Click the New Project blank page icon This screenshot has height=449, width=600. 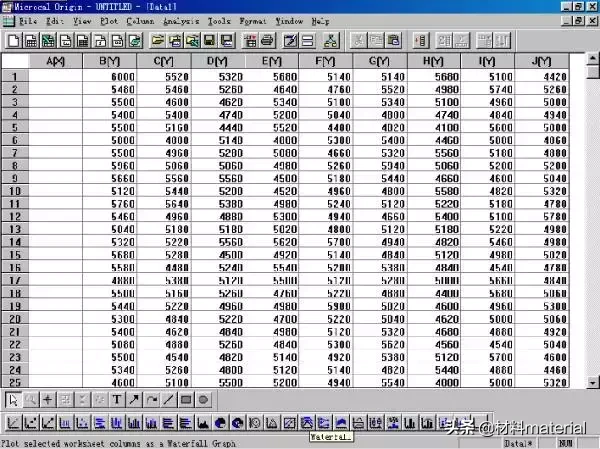(x=13, y=41)
